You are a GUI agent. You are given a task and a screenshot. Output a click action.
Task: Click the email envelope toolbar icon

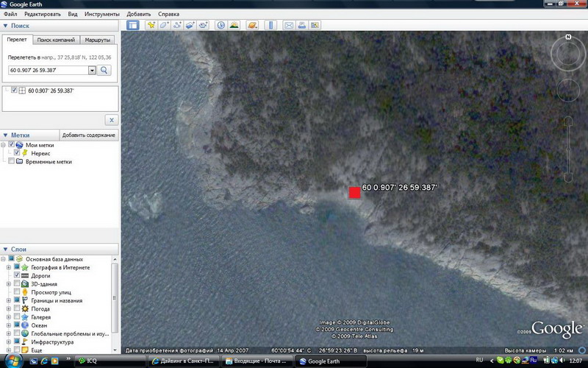pyautogui.click(x=289, y=25)
